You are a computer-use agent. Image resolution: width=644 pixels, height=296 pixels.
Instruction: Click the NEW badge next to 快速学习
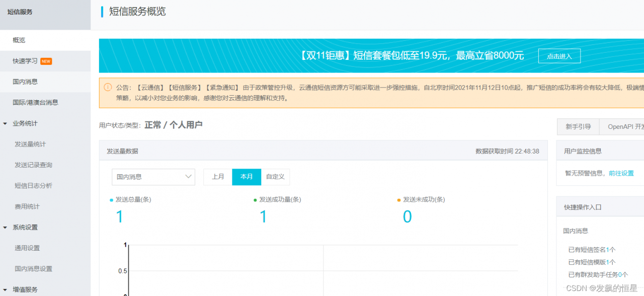tap(46, 61)
